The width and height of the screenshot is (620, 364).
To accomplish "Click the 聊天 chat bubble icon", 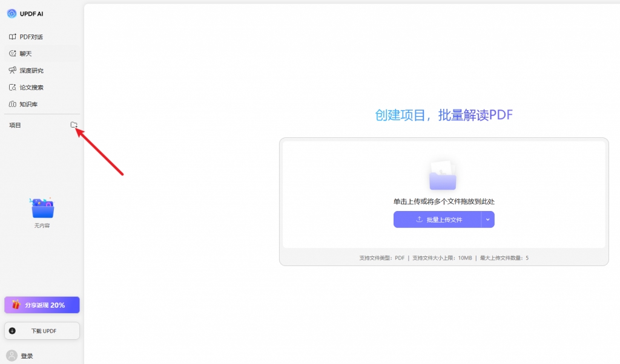I will 13,54.
